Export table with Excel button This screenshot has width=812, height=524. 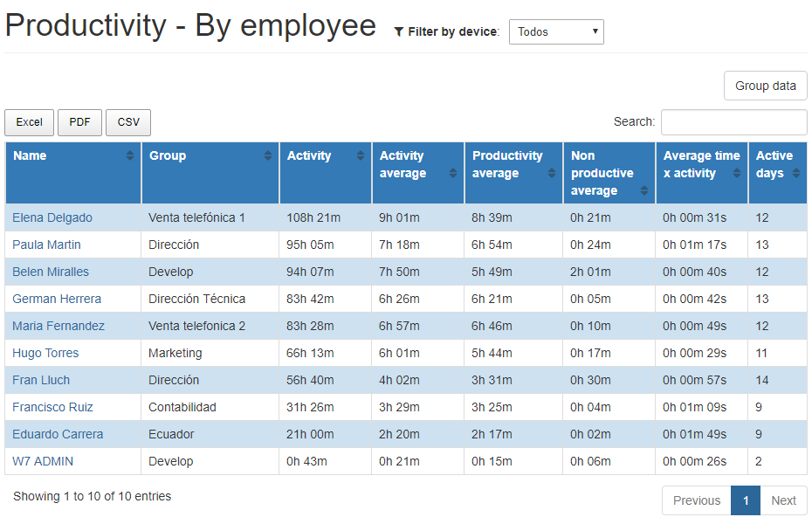[30, 122]
